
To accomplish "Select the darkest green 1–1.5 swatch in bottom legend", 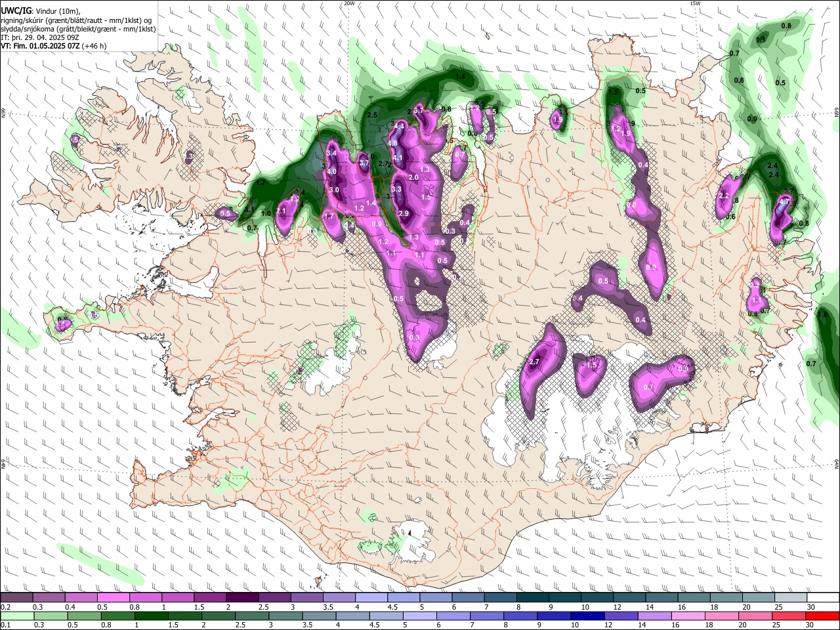I will [x=150, y=616].
